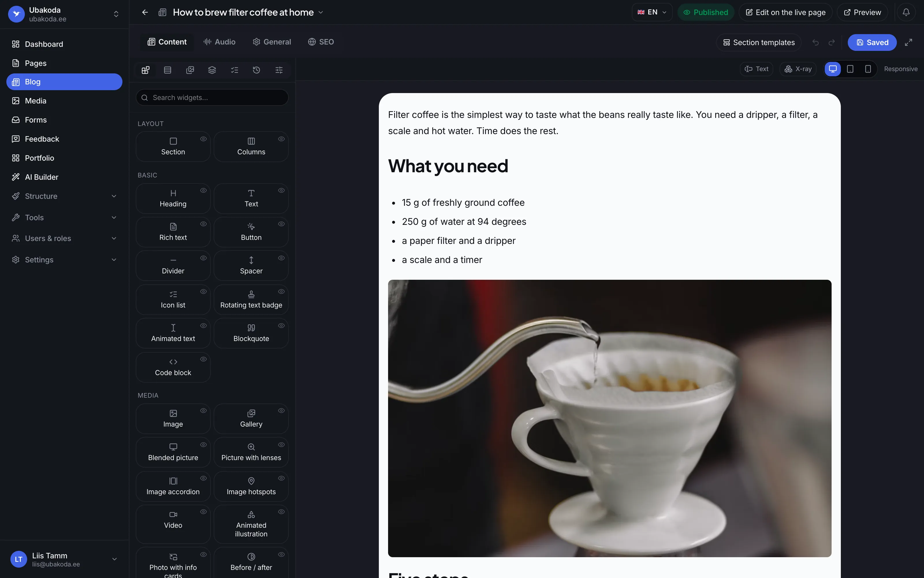The image size is (924, 578).
Task: Open the media gallery panel icon
Action: coord(190,70)
